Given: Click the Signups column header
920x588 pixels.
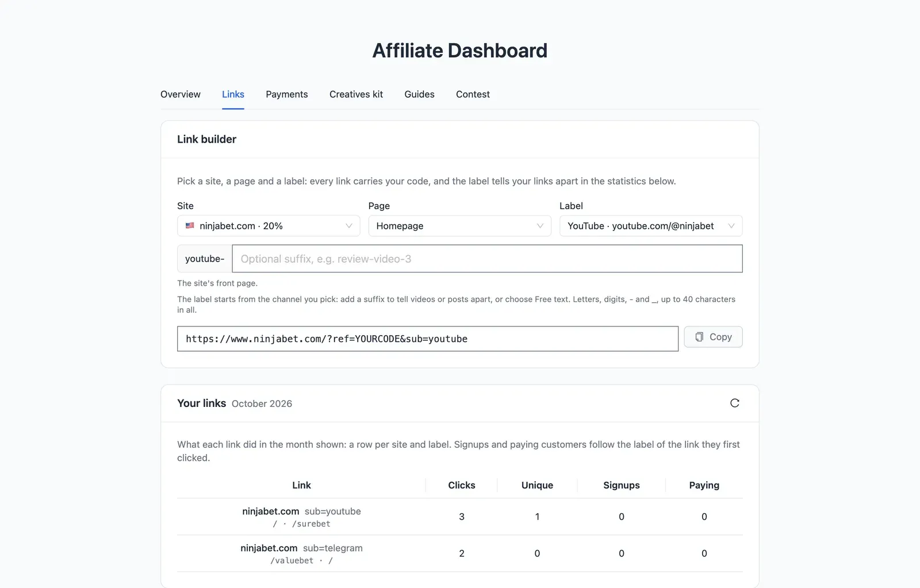Looking at the screenshot, I should 621,485.
